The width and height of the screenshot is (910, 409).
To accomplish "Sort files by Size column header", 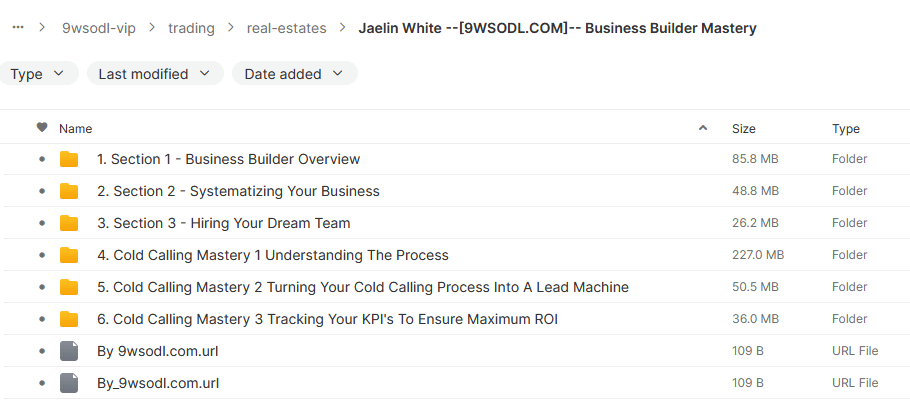I will click(x=744, y=128).
